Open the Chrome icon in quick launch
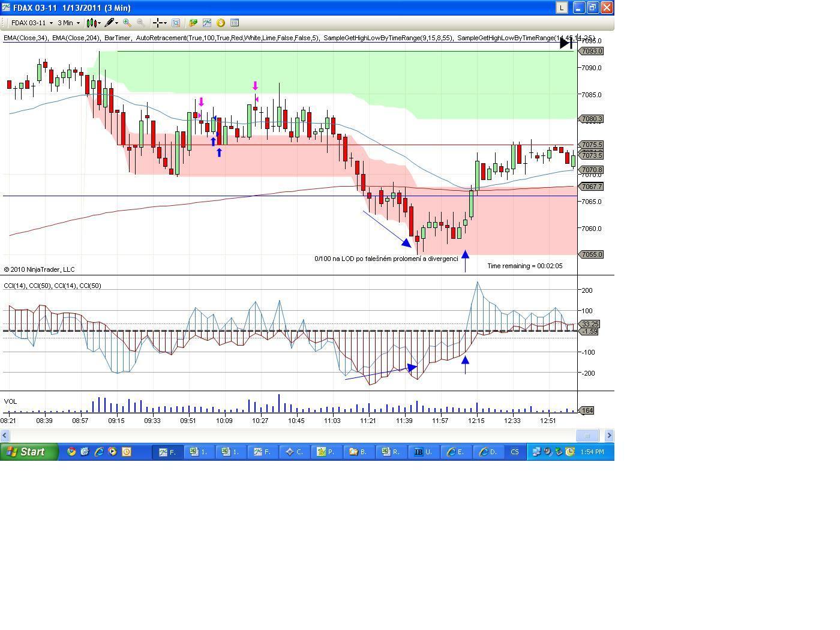The height and width of the screenshot is (630, 840). pyautogui.click(x=71, y=452)
